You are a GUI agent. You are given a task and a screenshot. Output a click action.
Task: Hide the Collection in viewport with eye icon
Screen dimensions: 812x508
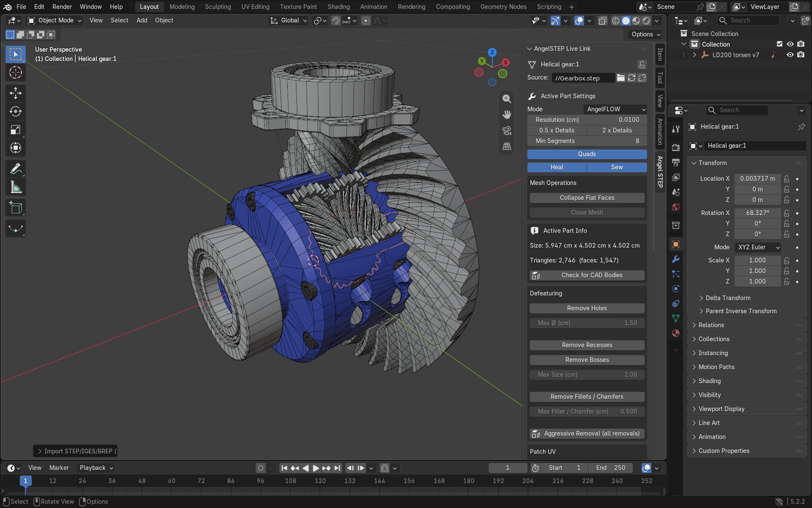790,44
